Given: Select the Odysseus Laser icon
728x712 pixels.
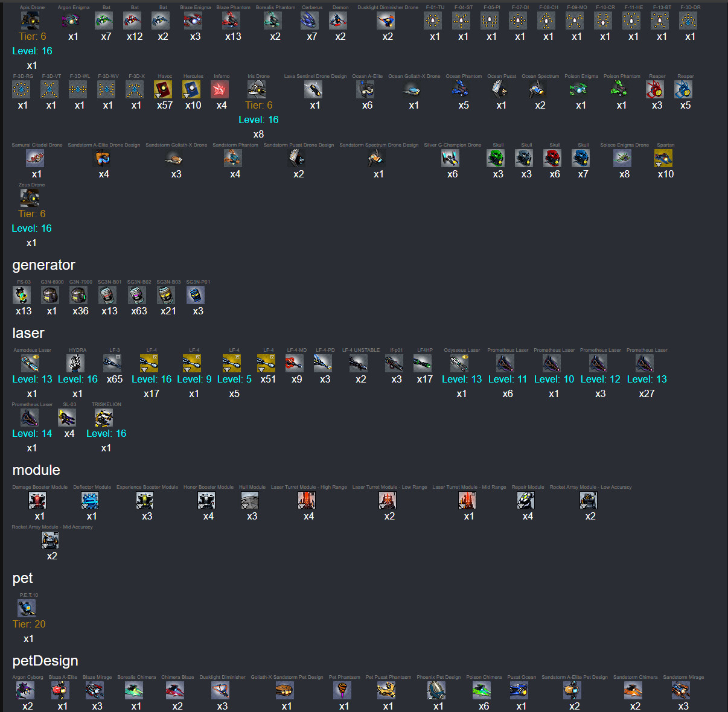Looking at the screenshot, I should click(x=459, y=363).
